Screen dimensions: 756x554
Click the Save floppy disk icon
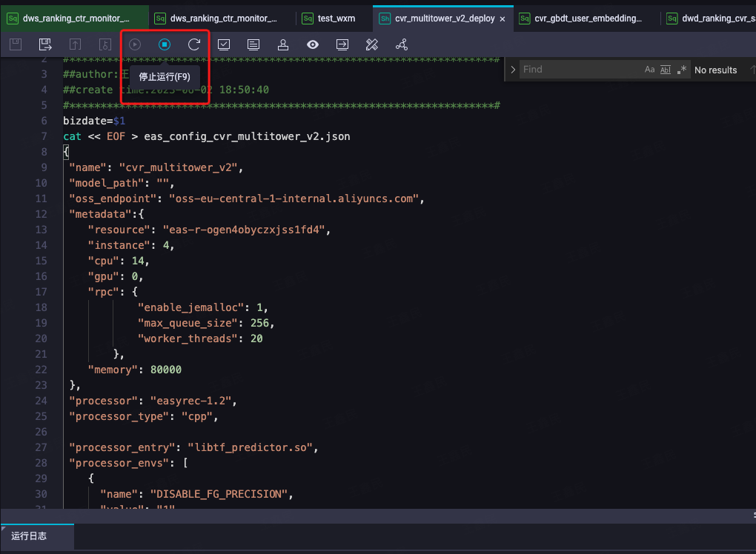(16, 44)
